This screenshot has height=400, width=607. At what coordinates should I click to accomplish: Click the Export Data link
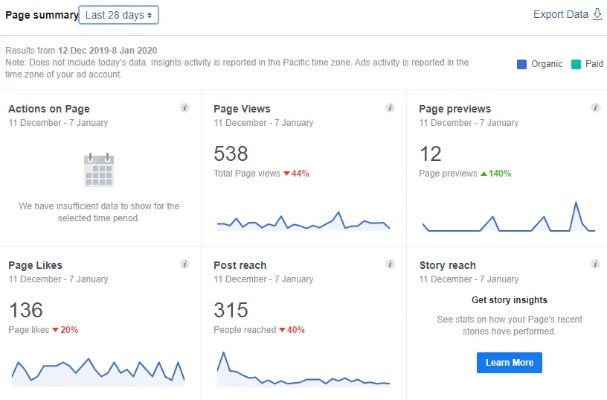pos(561,15)
